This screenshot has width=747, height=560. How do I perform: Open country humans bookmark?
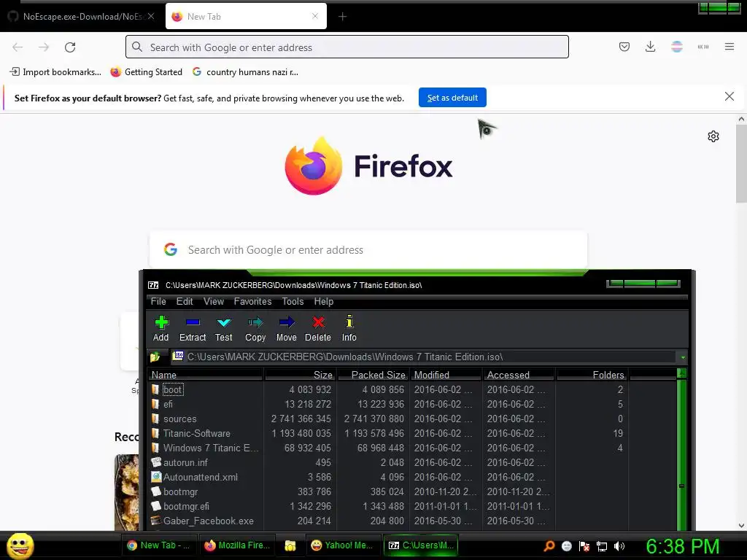click(245, 72)
